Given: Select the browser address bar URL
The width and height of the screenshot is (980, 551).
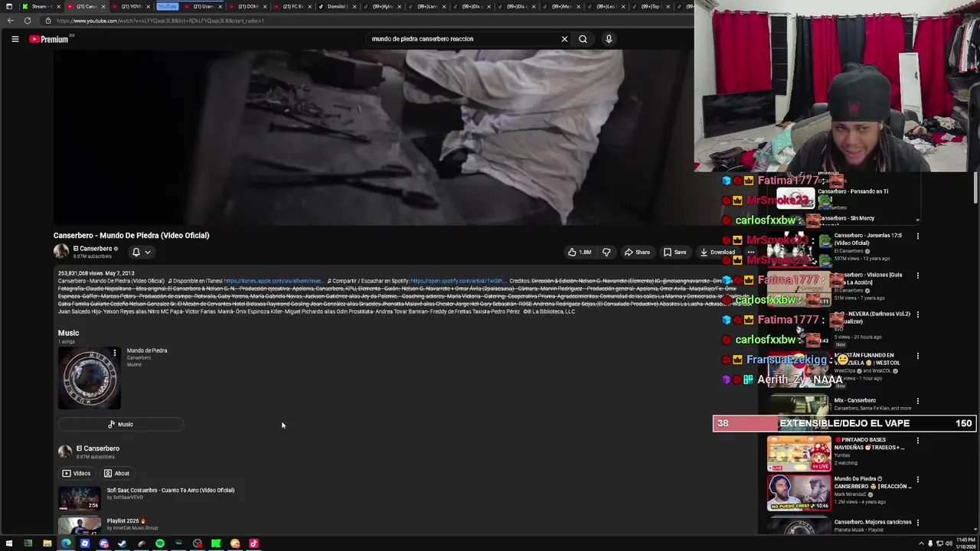Looking at the screenshot, I should point(159,21).
